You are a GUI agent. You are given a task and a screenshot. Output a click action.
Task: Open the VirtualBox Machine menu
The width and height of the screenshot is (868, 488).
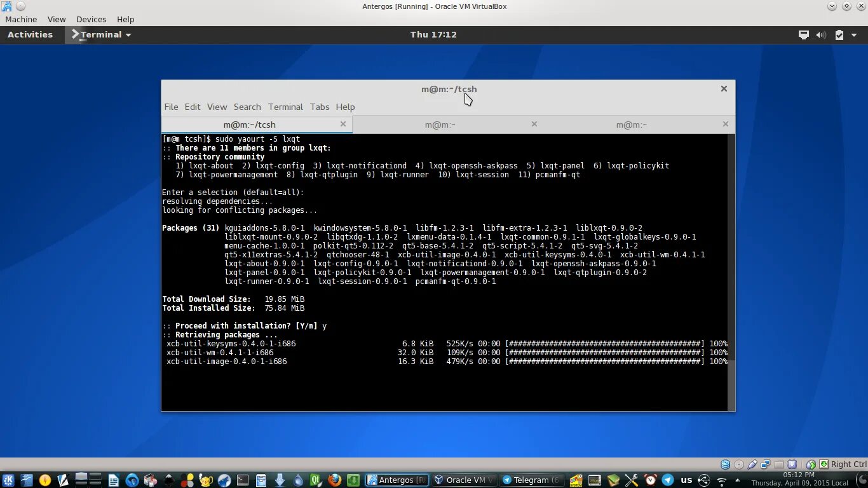(21, 20)
